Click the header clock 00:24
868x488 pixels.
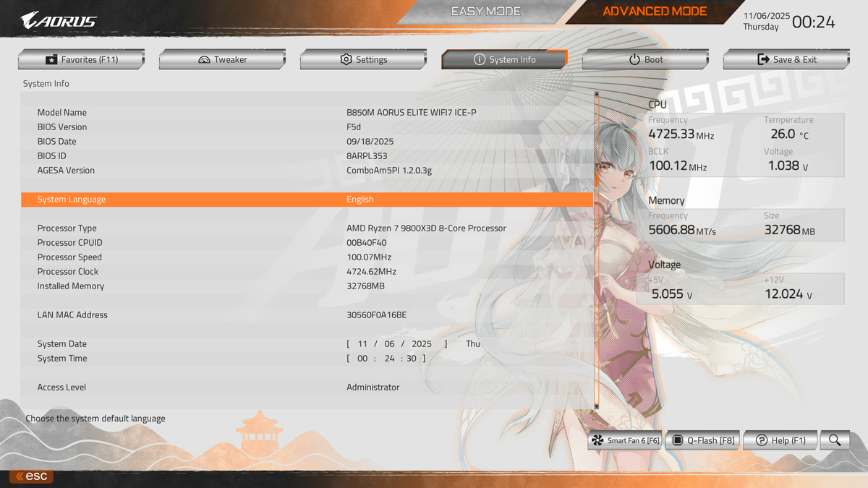[814, 22]
